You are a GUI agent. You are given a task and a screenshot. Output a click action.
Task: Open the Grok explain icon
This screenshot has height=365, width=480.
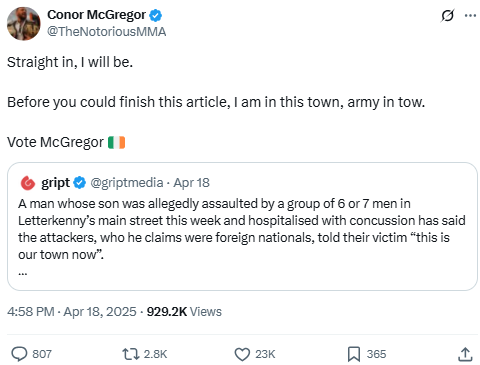(x=447, y=15)
